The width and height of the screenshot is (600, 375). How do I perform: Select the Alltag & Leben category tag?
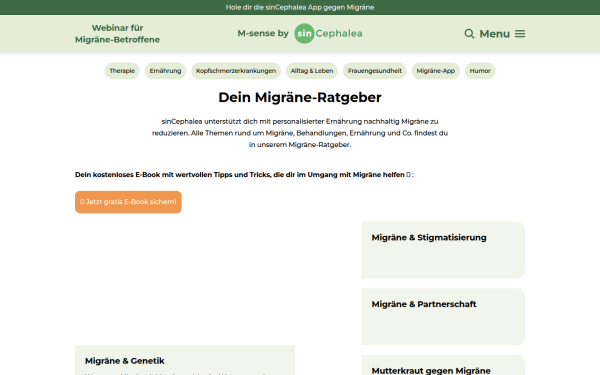point(312,71)
